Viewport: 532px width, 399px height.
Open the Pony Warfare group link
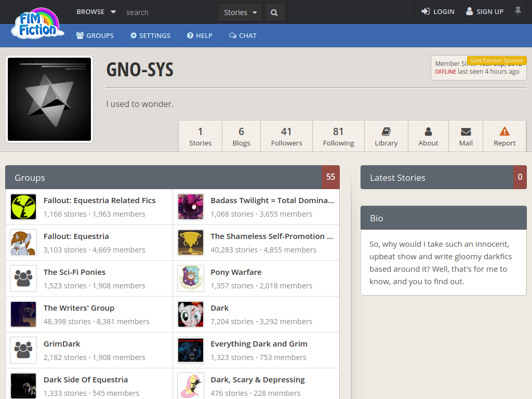(x=236, y=272)
